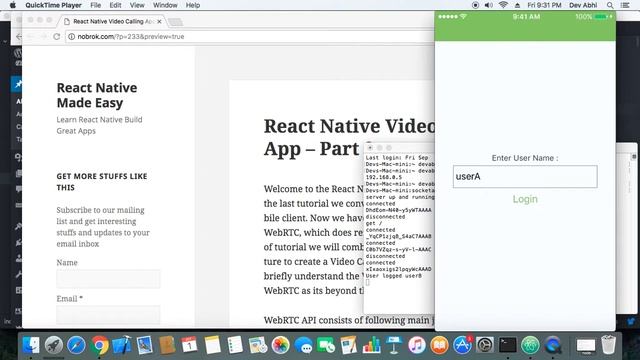
Task: Open Finder from the Dock
Action: (x=31, y=345)
